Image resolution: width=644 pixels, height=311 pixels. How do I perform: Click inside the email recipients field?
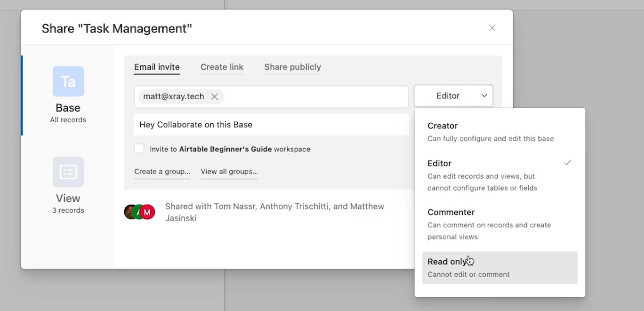(272, 96)
